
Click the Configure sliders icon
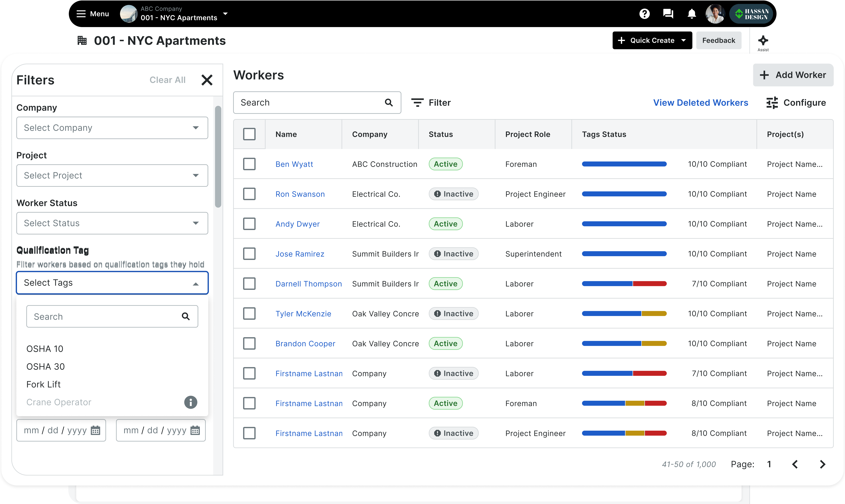(x=772, y=103)
